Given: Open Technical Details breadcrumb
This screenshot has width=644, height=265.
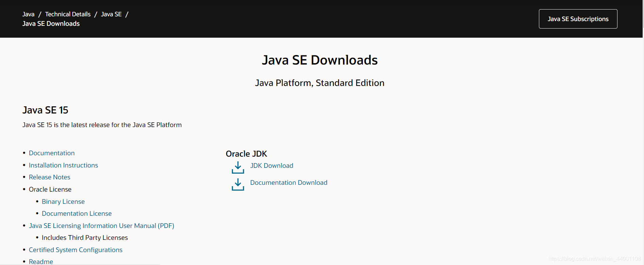Looking at the screenshot, I should [x=68, y=14].
